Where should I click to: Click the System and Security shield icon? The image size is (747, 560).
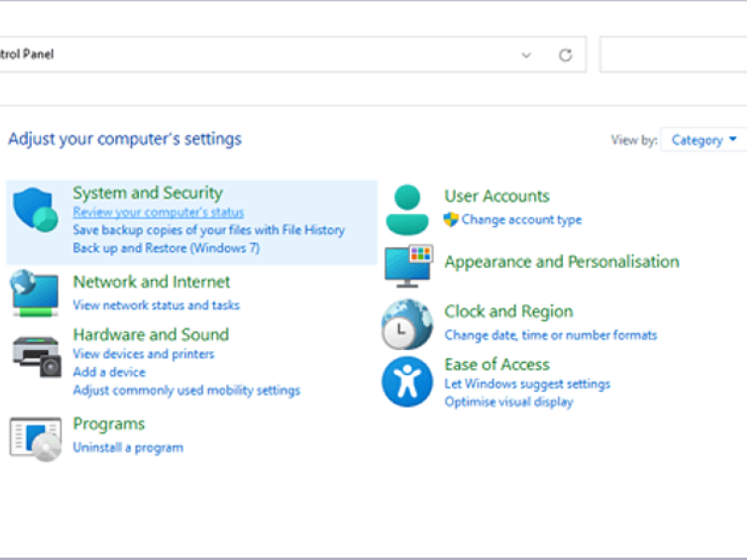pyautogui.click(x=35, y=209)
